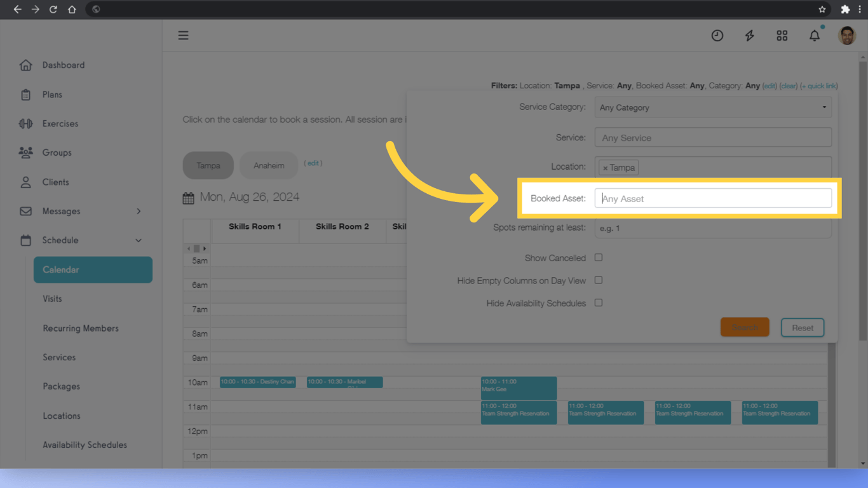
Task: Switch to the Anaheim location tab
Action: [x=268, y=165]
